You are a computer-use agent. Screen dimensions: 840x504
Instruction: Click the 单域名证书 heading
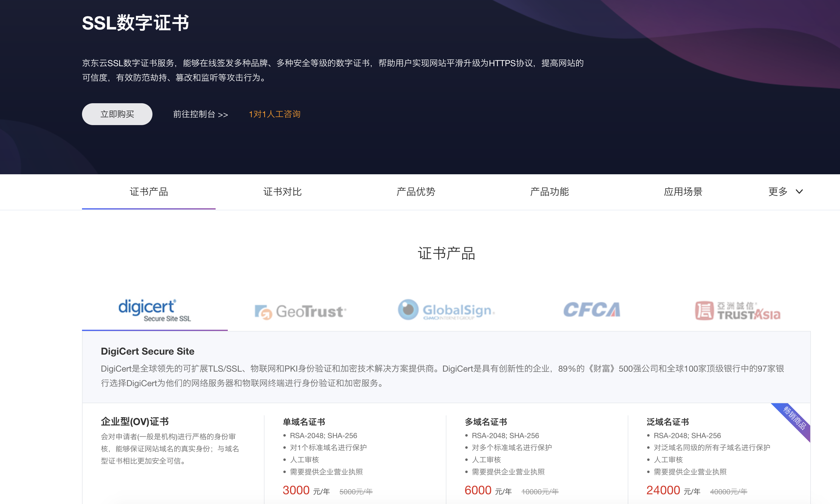[304, 422]
